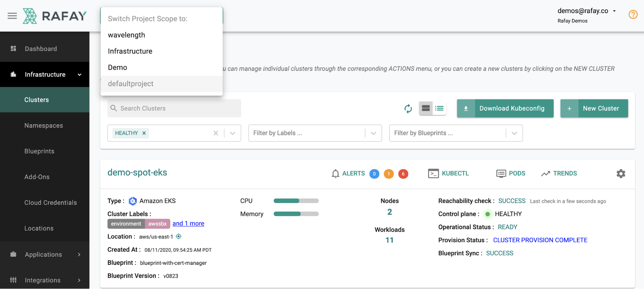
Task: Switch to list view layout
Action: click(439, 108)
